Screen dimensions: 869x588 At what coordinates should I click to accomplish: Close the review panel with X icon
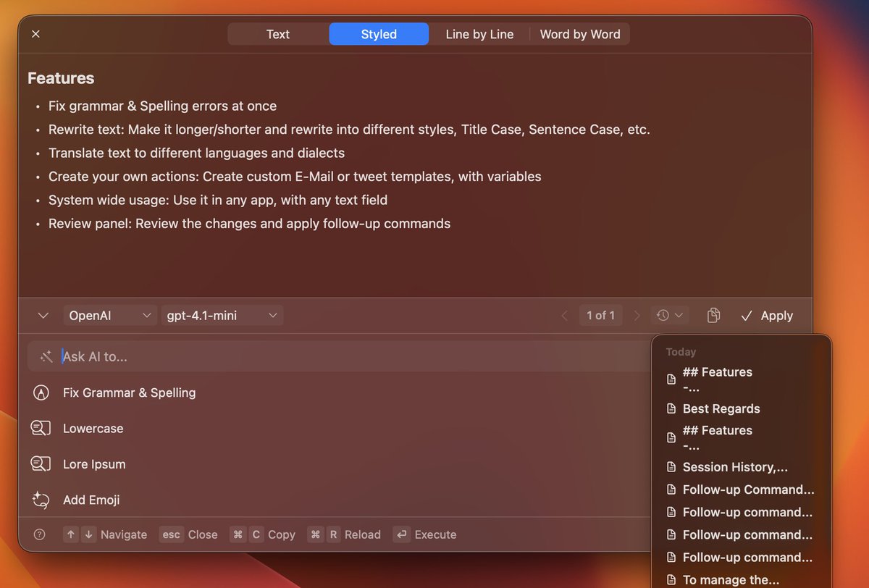point(36,34)
